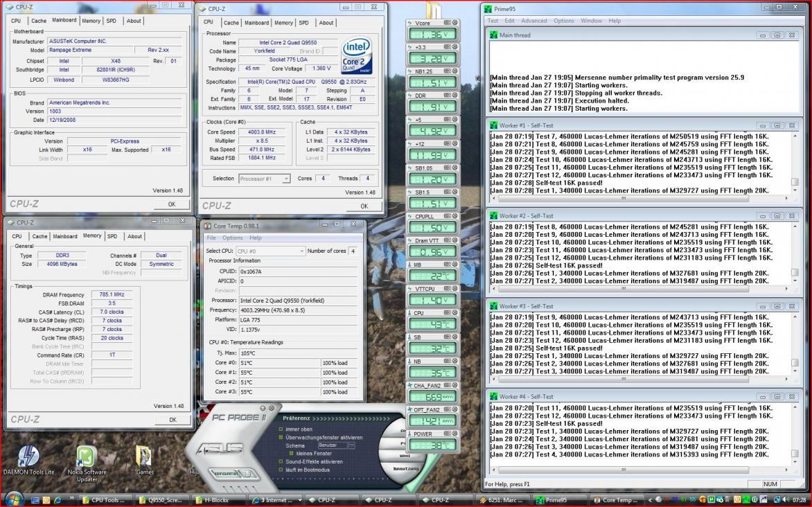Expand the '3 Internet' taskbar group
The height and width of the screenshot is (507, 812).
(x=275, y=500)
